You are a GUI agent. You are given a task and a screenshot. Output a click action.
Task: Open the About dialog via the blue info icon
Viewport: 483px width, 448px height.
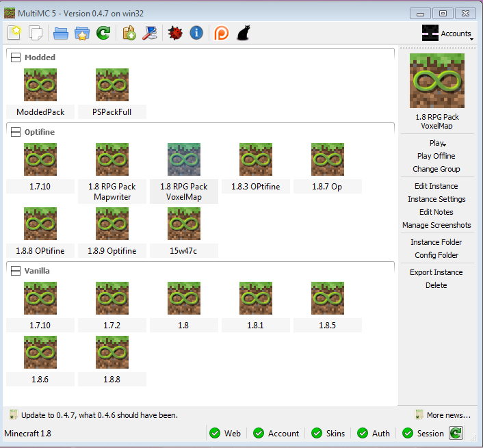(196, 32)
